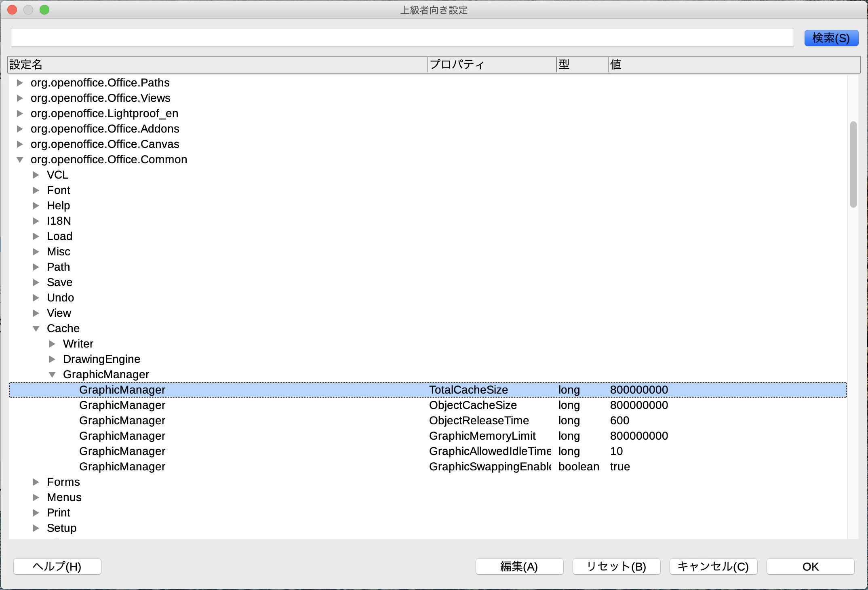
Task: Expand the Print subtree
Action: pos(36,513)
